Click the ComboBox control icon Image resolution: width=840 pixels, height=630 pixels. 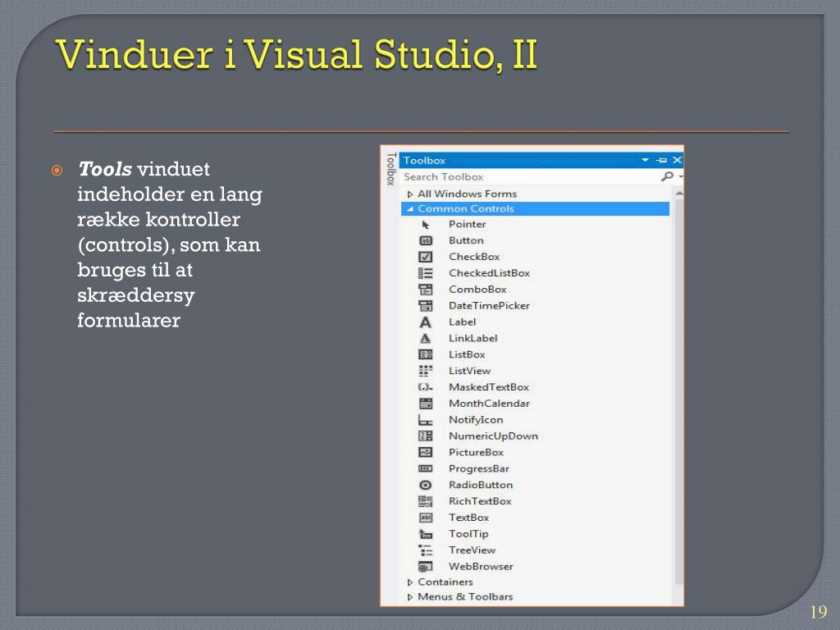click(x=426, y=290)
